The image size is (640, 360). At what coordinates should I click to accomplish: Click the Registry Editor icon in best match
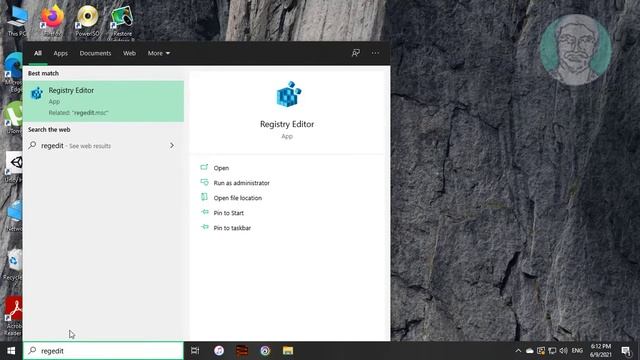37,93
